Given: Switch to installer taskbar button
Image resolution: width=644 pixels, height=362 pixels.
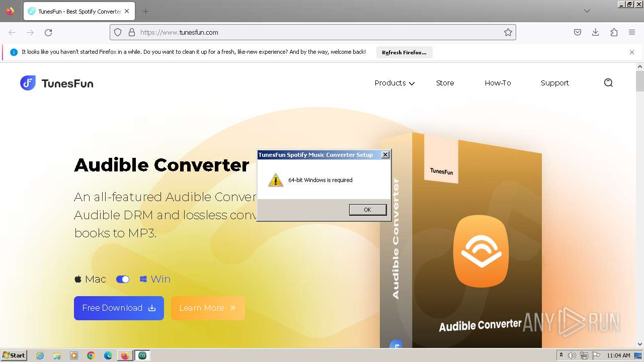Looking at the screenshot, I should click(142, 355).
